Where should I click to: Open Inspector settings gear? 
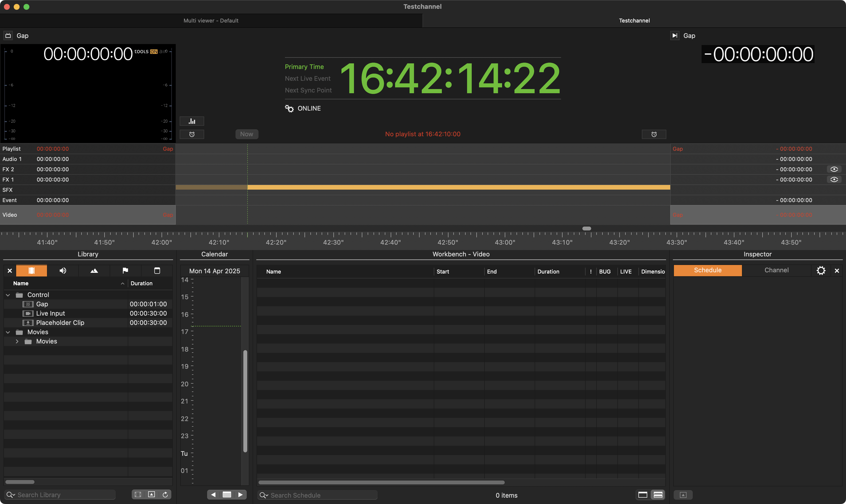coord(821,270)
